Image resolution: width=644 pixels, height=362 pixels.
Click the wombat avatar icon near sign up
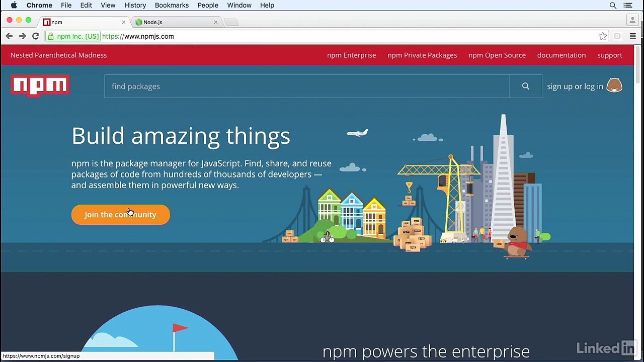point(614,85)
